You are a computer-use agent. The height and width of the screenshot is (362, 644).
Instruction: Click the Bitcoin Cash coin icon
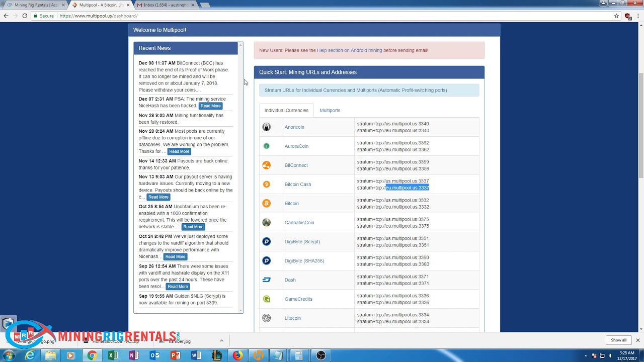click(267, 185)
